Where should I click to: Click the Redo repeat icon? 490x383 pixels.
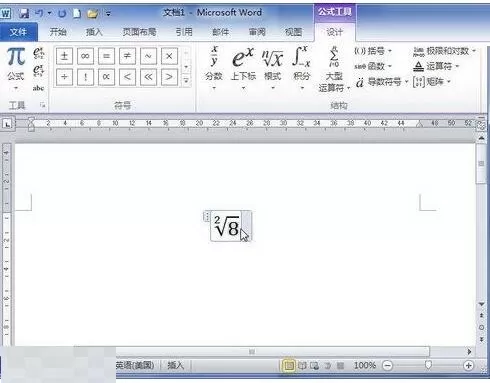click(x=62, y=14)
